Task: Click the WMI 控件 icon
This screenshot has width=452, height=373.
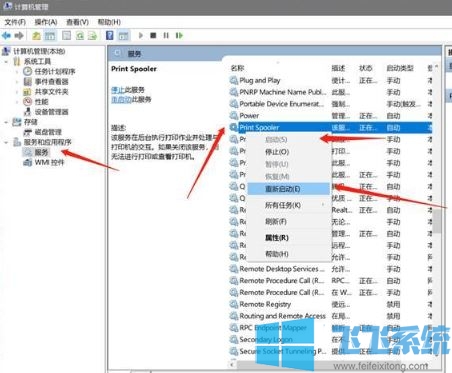Action: click(x=28, y=162)
